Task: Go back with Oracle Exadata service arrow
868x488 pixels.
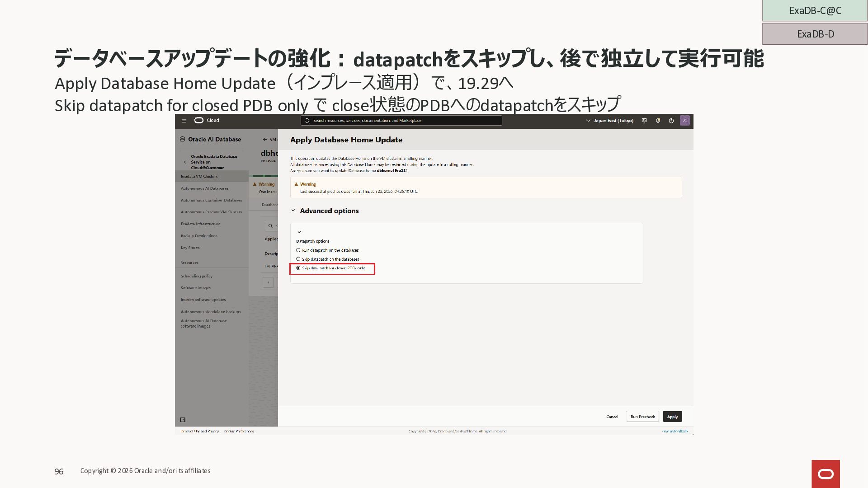Action: (185, 162)
